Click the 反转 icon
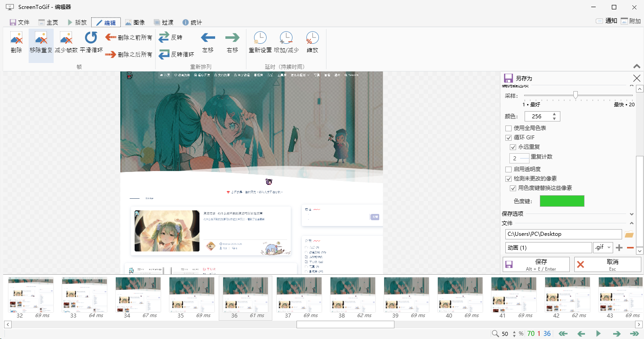Viewport: 644px width, 339px height. (164, 37)
